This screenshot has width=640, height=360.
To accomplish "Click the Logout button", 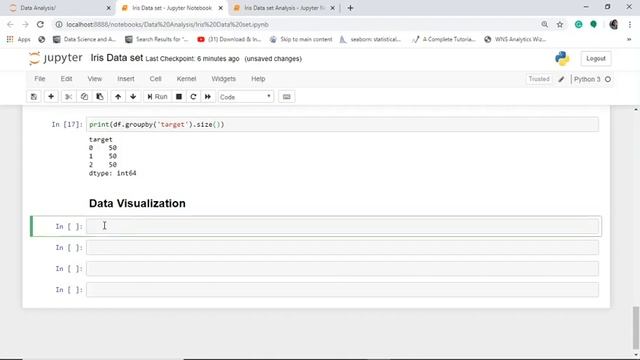I will tap(596, 58).
